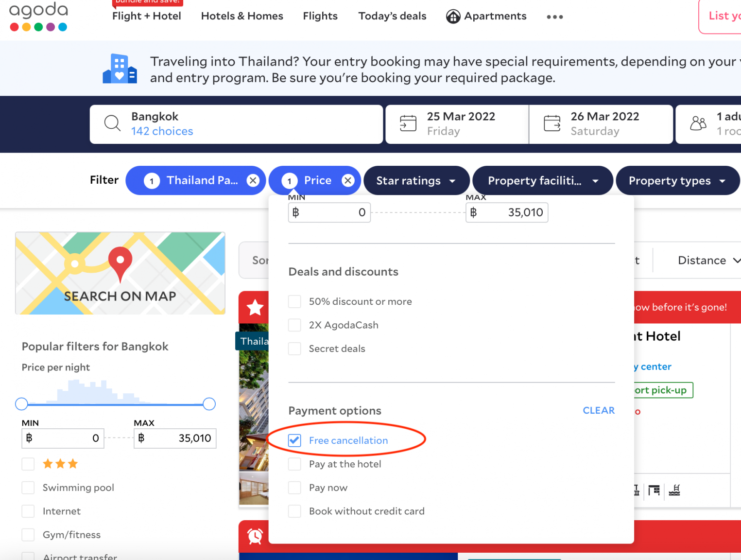Click the alarm clock badge icon

click(x=255, y=536)
